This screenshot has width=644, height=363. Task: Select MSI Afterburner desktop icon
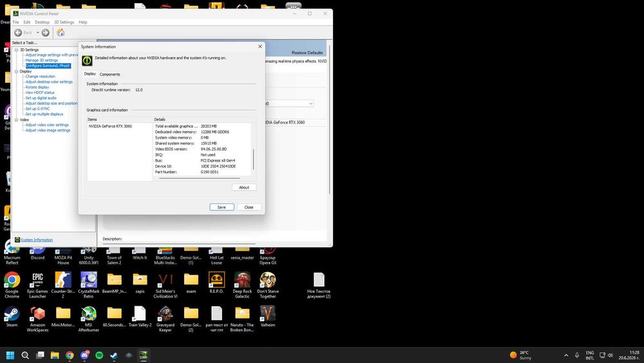click(x=89, y=319)
